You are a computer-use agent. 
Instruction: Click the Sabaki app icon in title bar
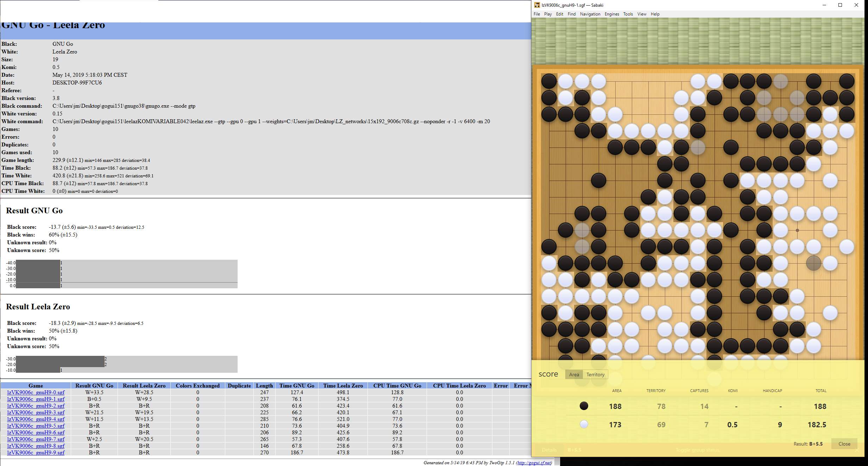(537, 5)
